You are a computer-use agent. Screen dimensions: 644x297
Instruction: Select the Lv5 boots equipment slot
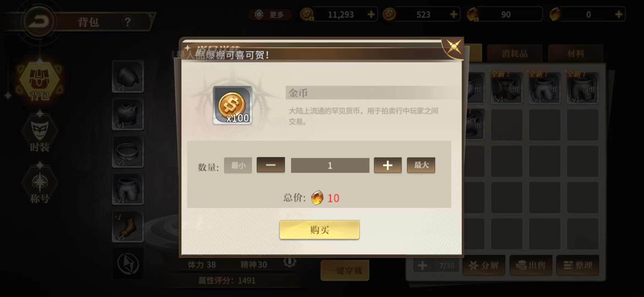click(128, 227)
